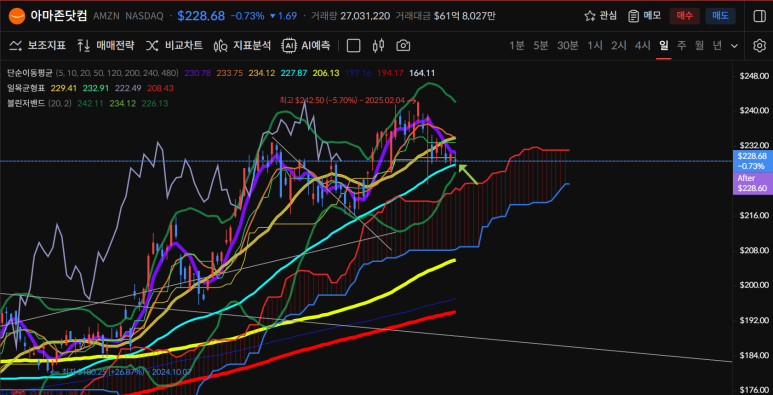Screen dimensions: 773x395
Task: Switch to 2시 timeframe
Action: tap(619, 46)
